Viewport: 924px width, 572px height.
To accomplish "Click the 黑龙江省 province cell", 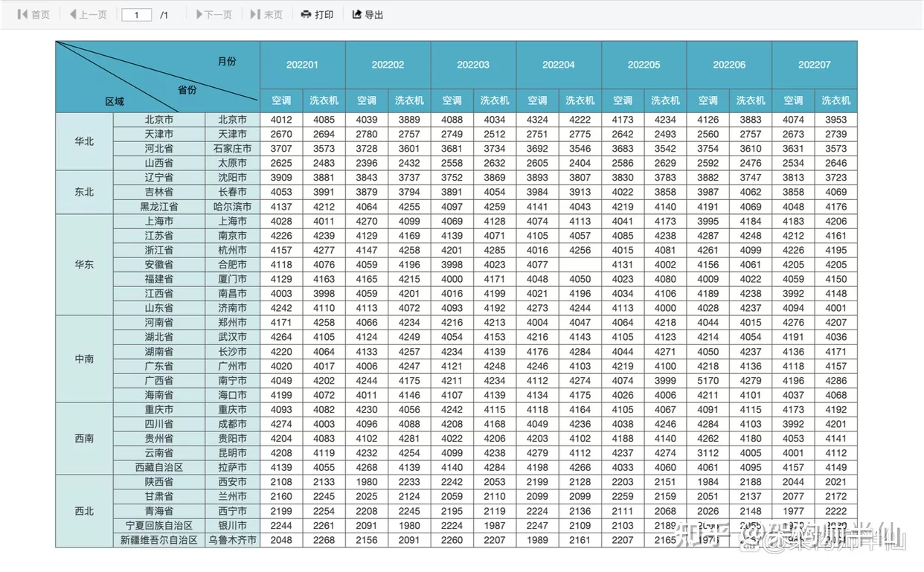I will click(159, 207).
